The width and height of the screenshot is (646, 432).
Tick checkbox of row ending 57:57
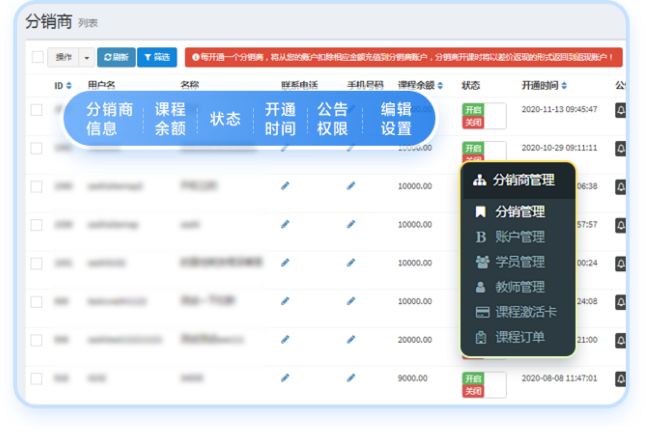[x=36, y=225]
